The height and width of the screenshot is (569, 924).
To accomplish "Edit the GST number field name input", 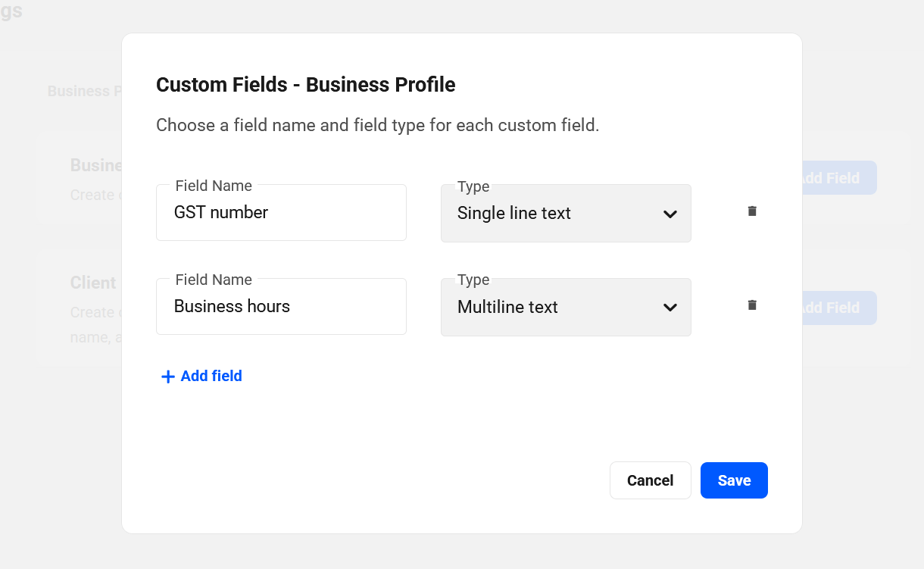I will click(x=281, y=213).
